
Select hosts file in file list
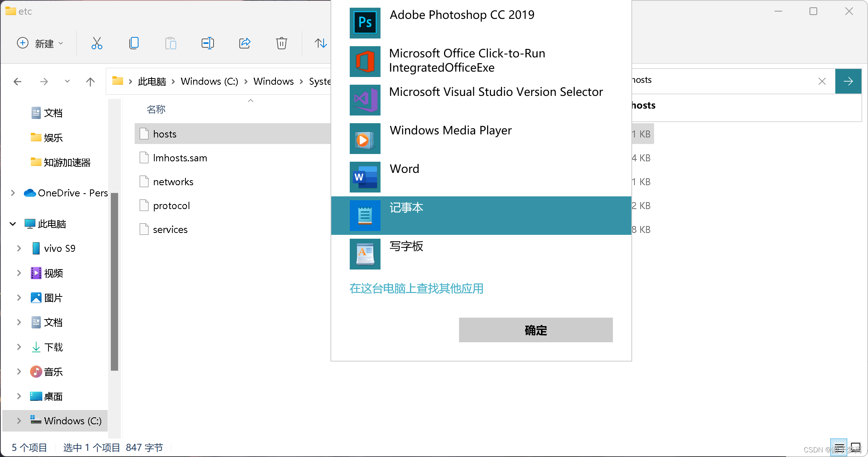click(x=165, y=134)
